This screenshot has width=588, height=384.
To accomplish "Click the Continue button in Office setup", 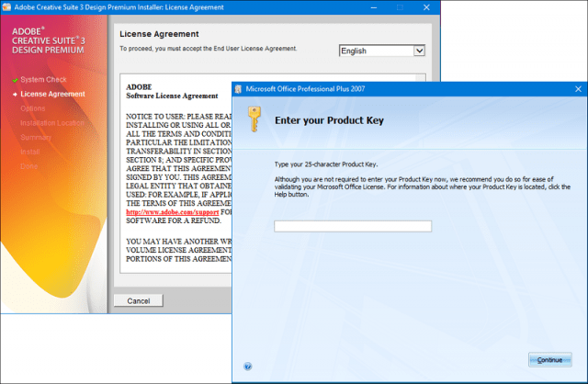I will 549,360.
